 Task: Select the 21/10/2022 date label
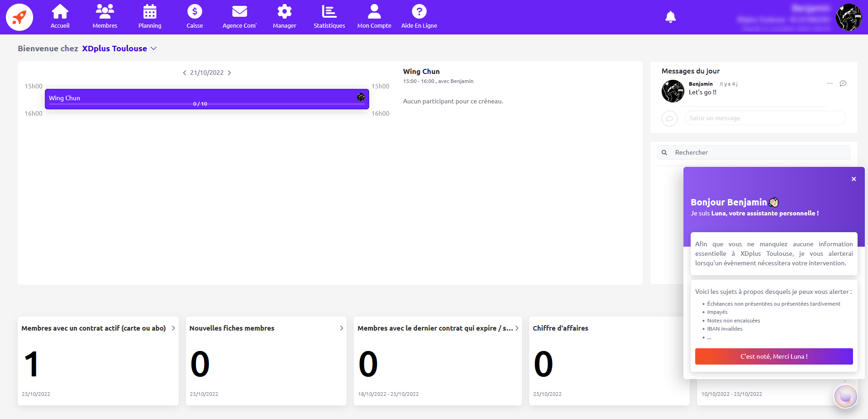[x=207, y=73]
